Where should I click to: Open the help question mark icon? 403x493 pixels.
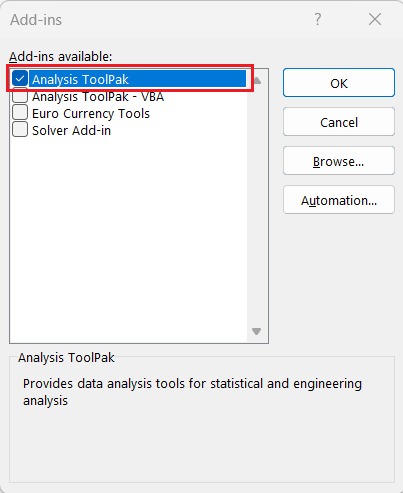tap(318, 19)
